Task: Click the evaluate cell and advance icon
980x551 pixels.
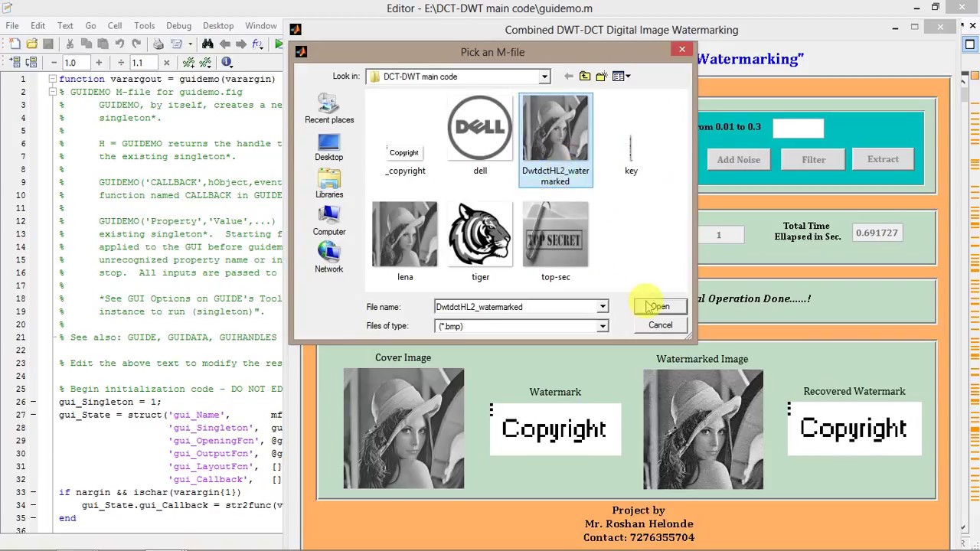Action: (31, 63)
